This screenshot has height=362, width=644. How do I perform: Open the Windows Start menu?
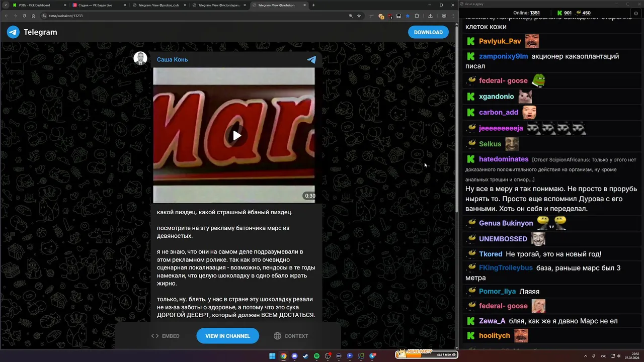click(x=272, y=356)
